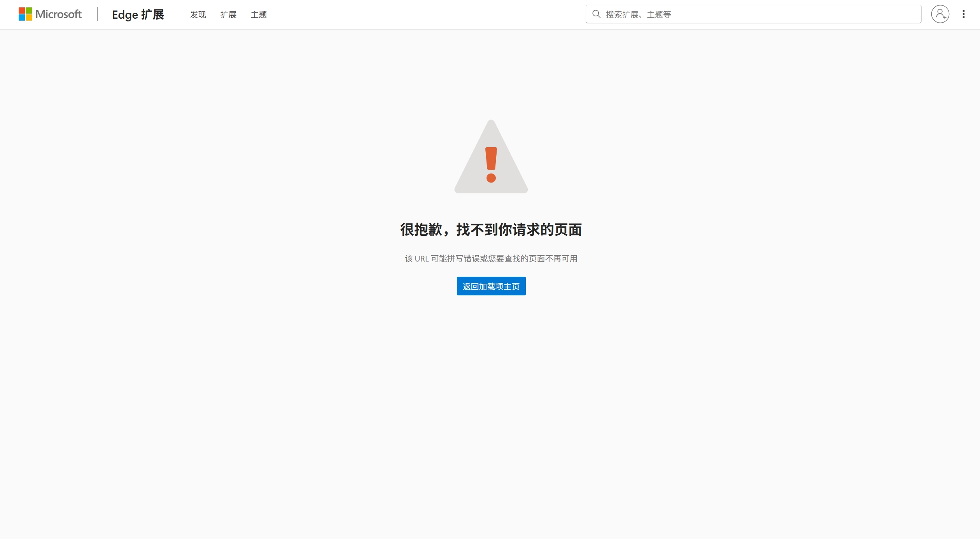Select the 主题 navigation tab

pyautogui.click(x=259, y=15)
